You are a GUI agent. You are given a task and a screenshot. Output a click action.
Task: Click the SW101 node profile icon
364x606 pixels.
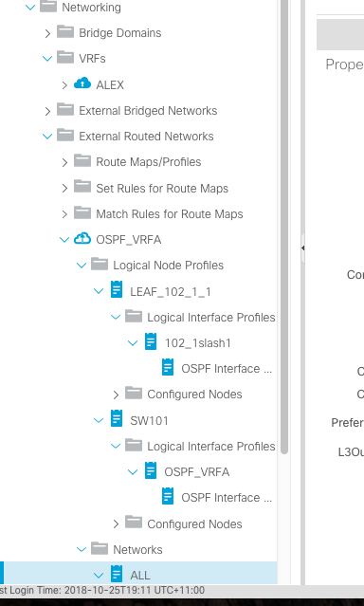pyautogui.click(x=117, y=418)
